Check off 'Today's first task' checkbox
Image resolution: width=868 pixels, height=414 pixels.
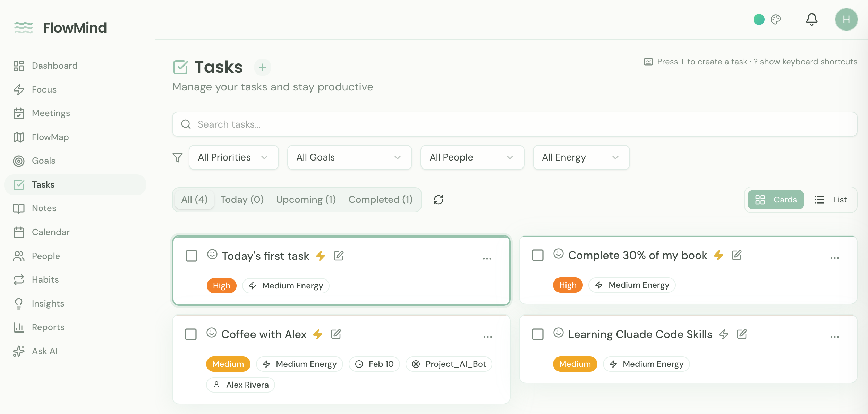click(192, 256)
